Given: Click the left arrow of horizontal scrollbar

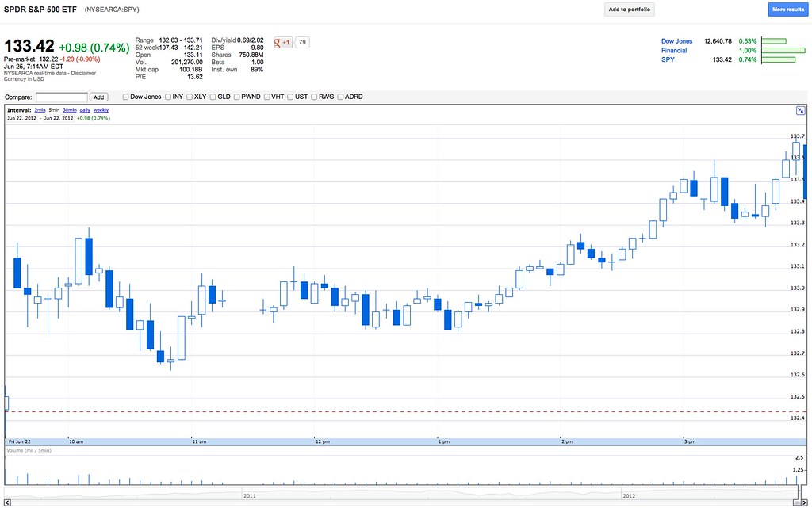Looking at the screenshot, I should (x=8, y=502).
